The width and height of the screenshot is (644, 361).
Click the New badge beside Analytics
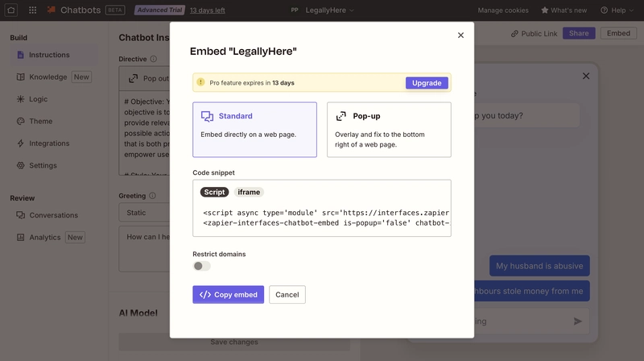[75, 237]
